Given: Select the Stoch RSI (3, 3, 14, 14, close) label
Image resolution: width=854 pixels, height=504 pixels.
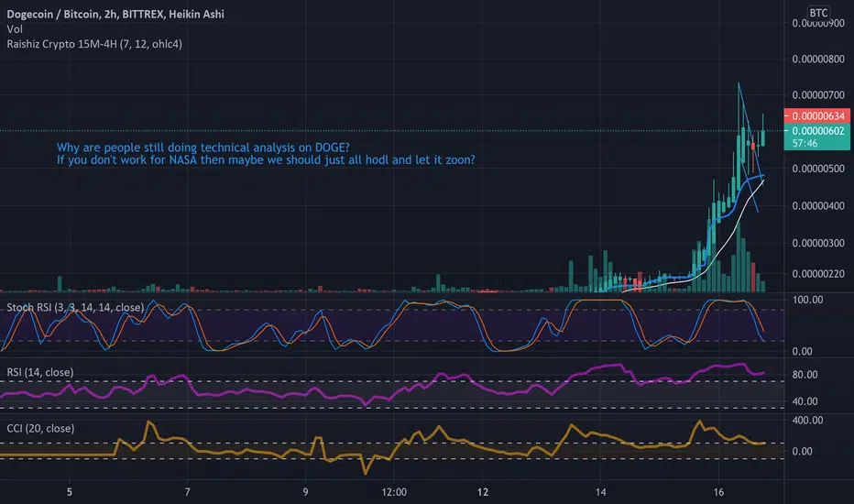Looking at the screenshot, I should tap(75, 307).
